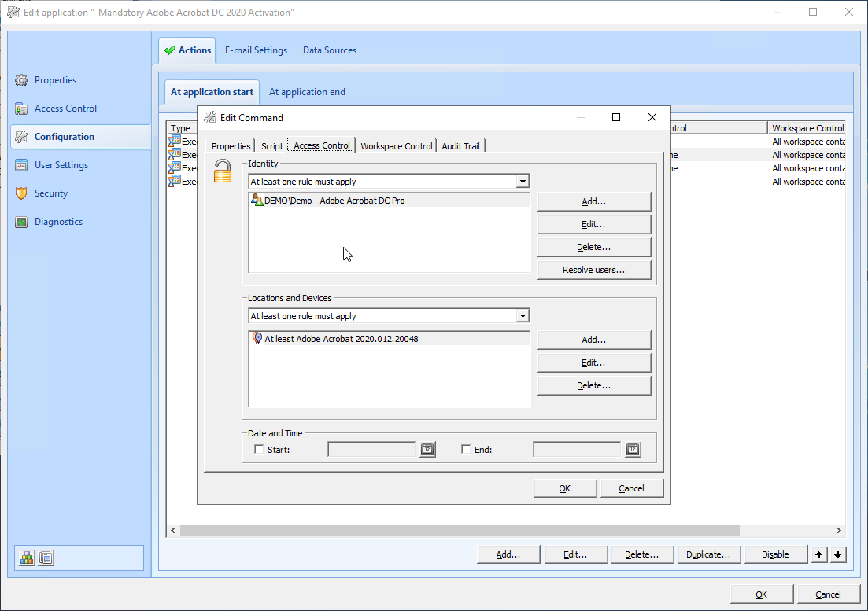The width and height of the screenshot is (868, 611).
Task: Expand Identity rule mode dropdown
Action: click(x=522, y=182)
